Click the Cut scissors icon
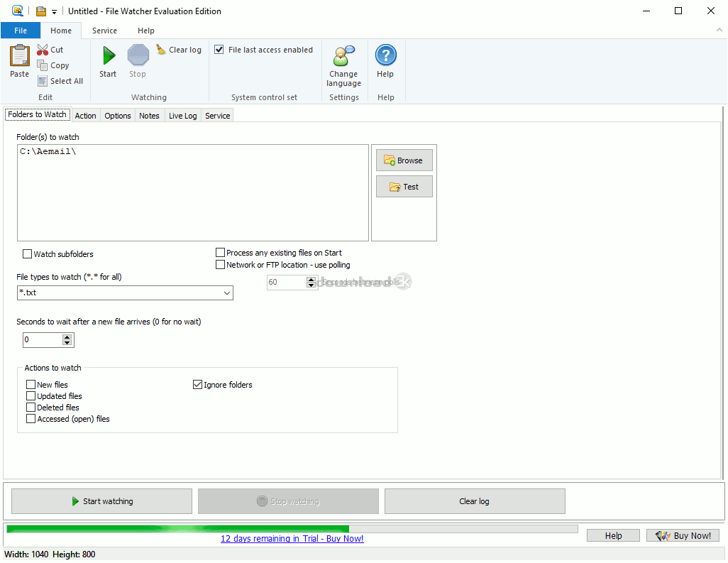Viewport: 728px width, 563px height. tap(43, 50)
